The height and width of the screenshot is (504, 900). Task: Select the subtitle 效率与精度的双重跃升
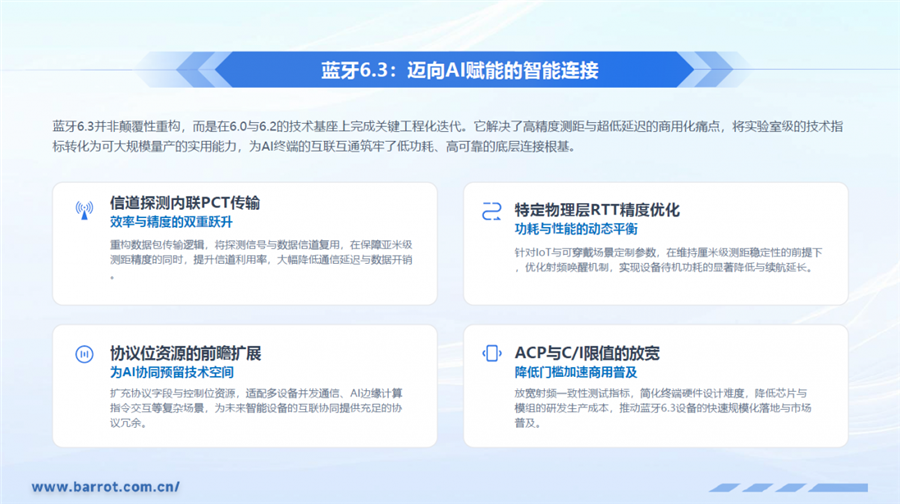click(x=171, y=222)
